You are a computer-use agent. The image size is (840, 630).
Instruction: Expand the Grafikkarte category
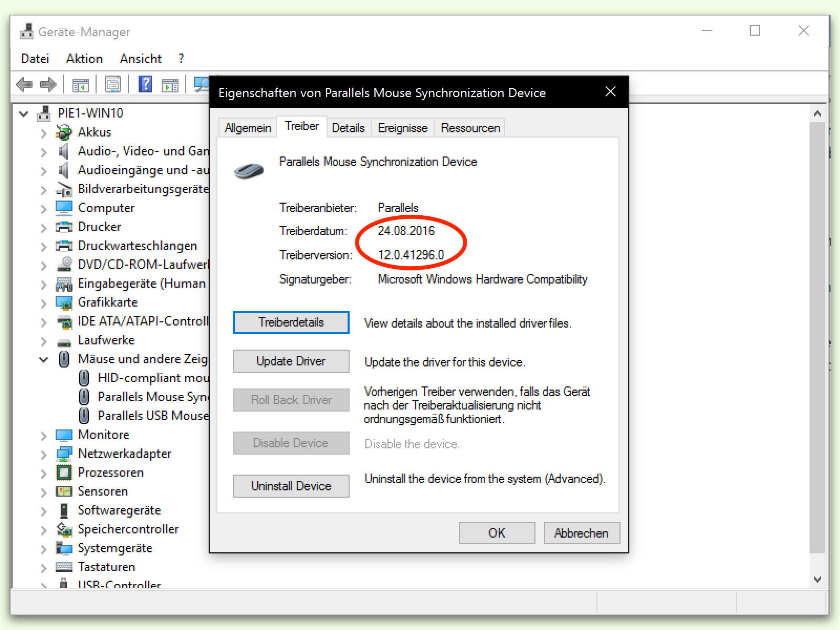(x=44, y=303)
